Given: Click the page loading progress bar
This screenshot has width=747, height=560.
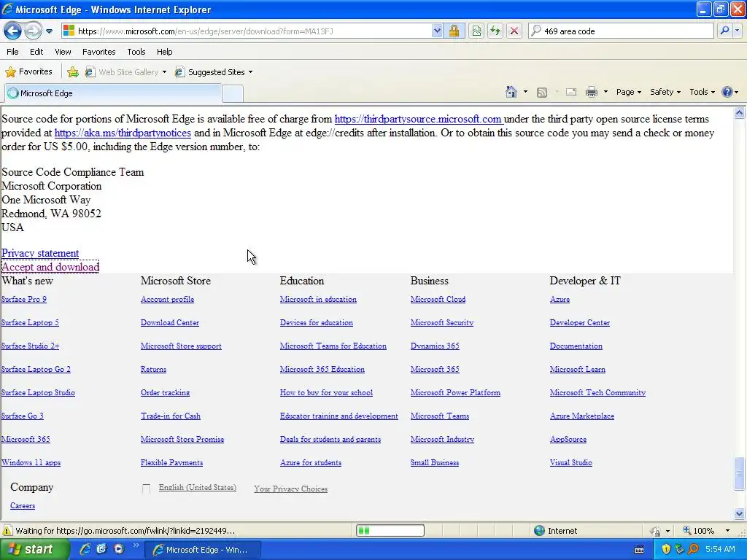Looking at the screenshot, I should [390, 531].
